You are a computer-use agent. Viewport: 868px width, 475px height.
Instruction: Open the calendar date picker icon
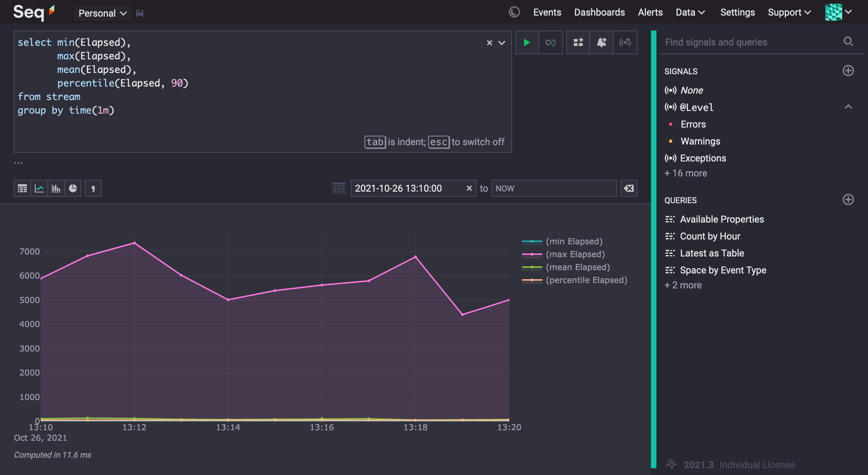pyautogui.click(x=339, y=188)
